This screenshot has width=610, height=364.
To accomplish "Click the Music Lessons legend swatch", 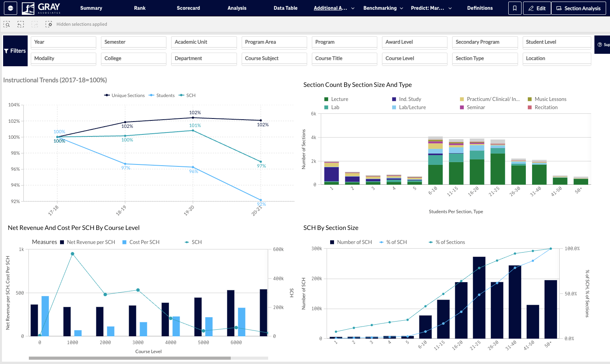I will click(530, 99).
